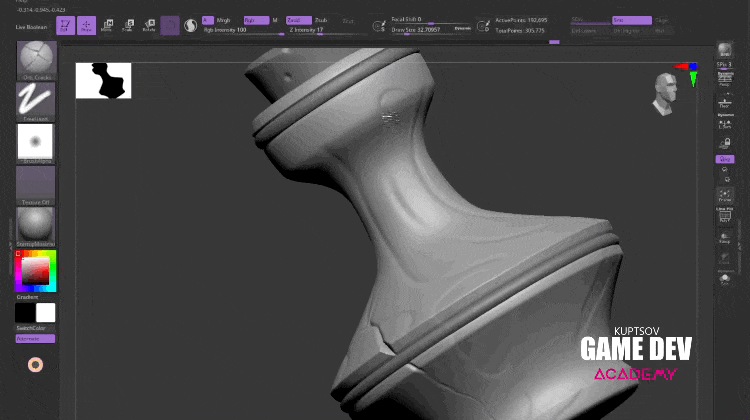Toggle the Rgb paint mode
The image size is (750, 420).
click(256, 20)
